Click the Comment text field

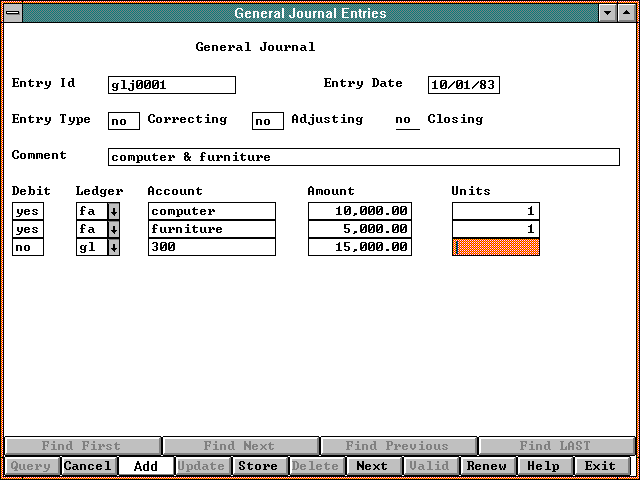coord(363,157)
